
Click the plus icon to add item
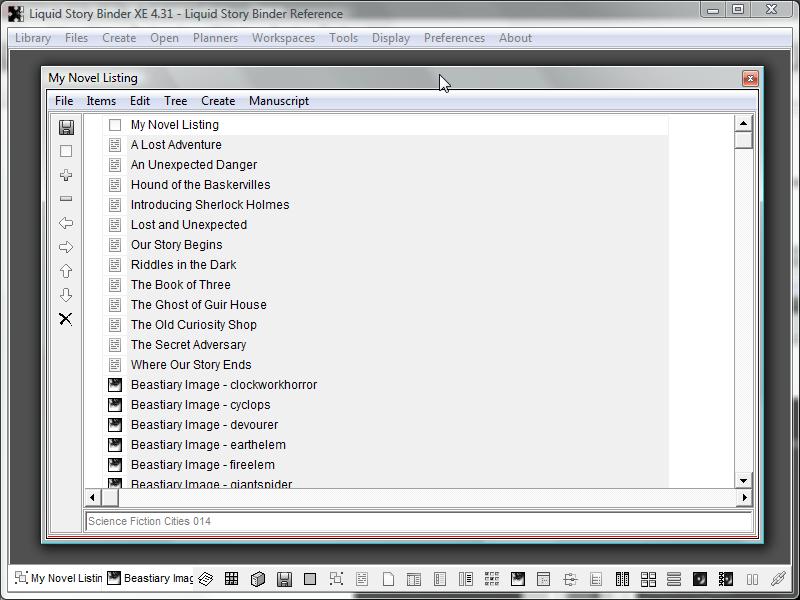tap(66, 175)
